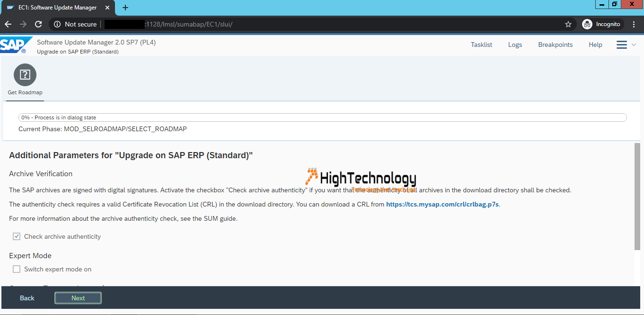
Task: Open the Tasklist menu
Action: [x=481, y=45]
